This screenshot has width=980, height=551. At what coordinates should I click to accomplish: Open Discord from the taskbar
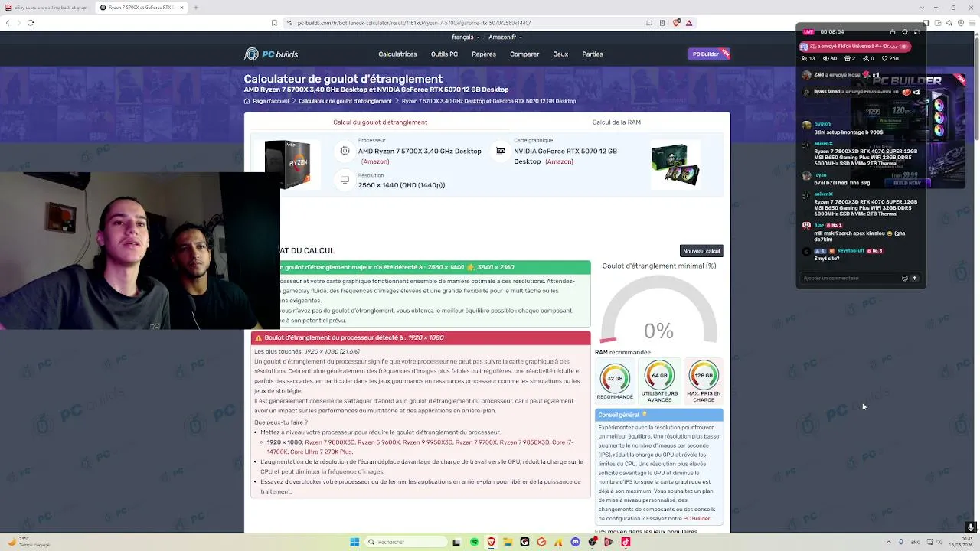[x=575, y=543]
